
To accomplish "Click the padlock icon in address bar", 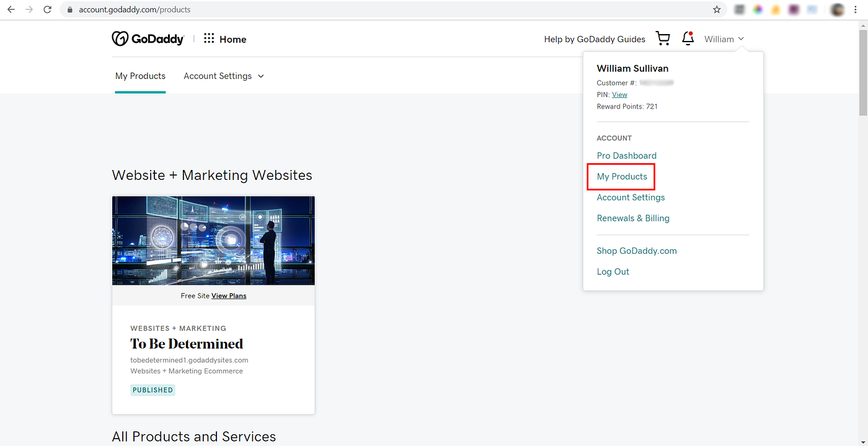I will [x=69, y=10].
